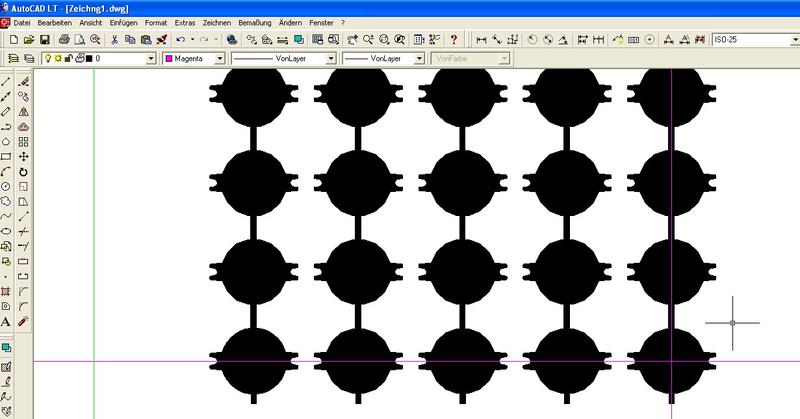This screenshot has height=419, width=800.
Task: Select the Text tool A
Action: (x=6, y=322)
